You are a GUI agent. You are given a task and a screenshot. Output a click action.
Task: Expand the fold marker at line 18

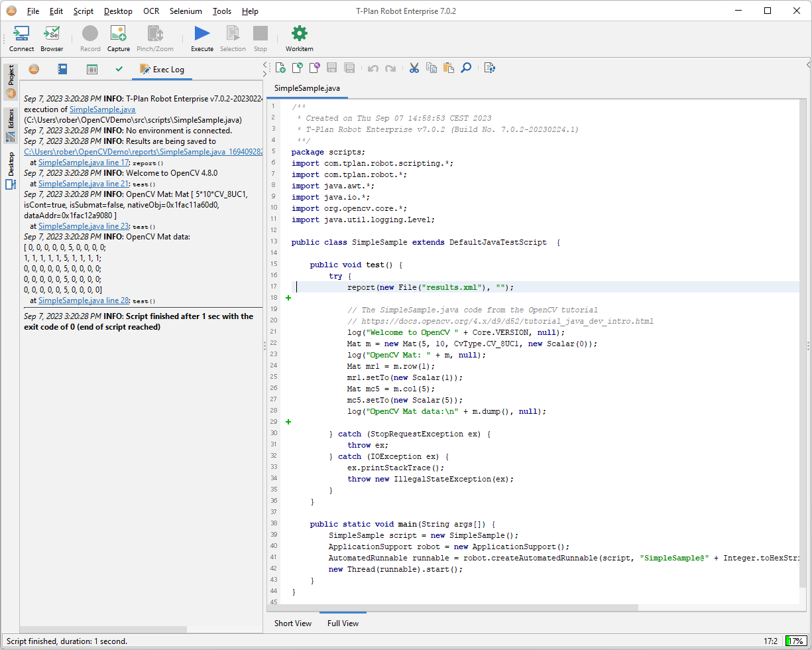pyautogui.click(x=288, y=298)
